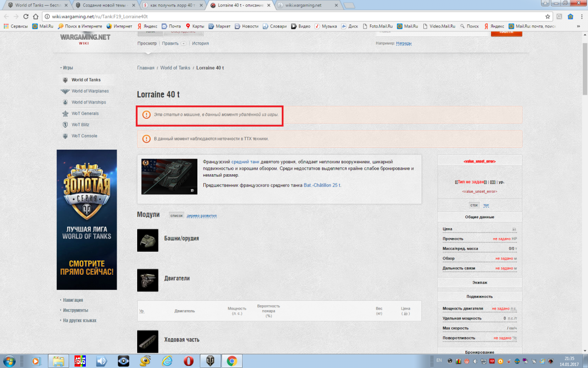Viewport: 588px width, 368px height.
Task: Open the Сервисы apps shortcut
Action: pos(16,26)
